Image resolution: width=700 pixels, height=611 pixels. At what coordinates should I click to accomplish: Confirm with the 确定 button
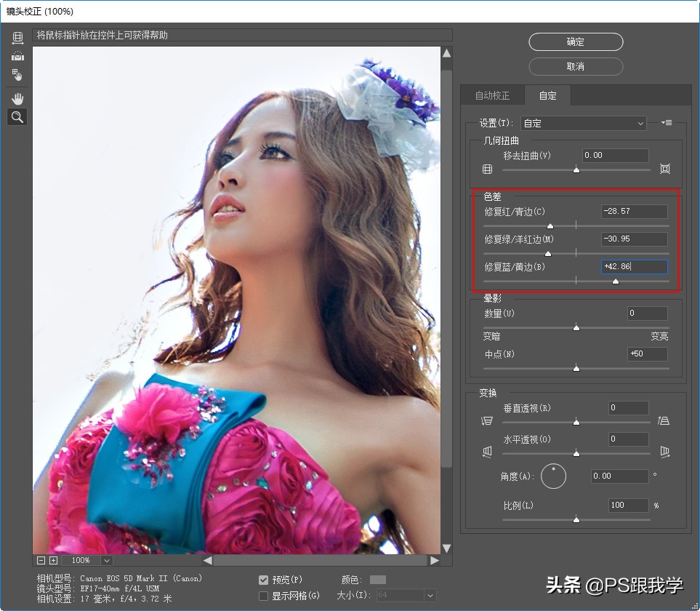click(576, 42)
